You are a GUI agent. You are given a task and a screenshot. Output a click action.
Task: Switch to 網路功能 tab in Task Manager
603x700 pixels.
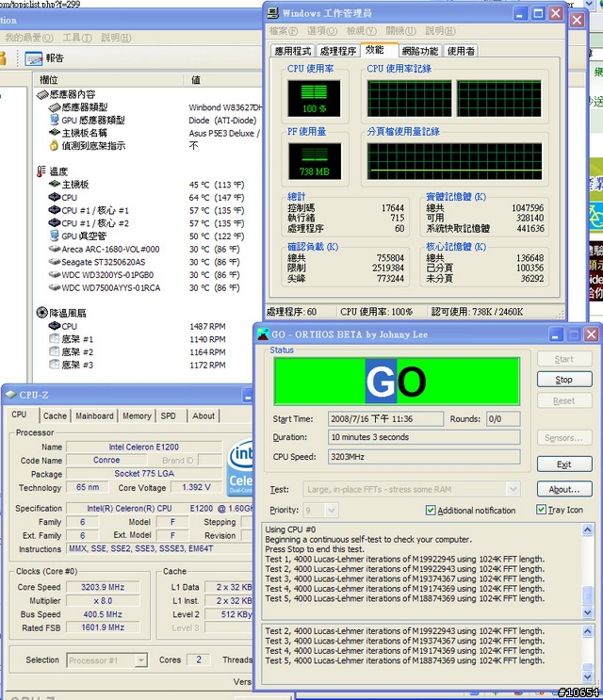(x=420, y=51)
